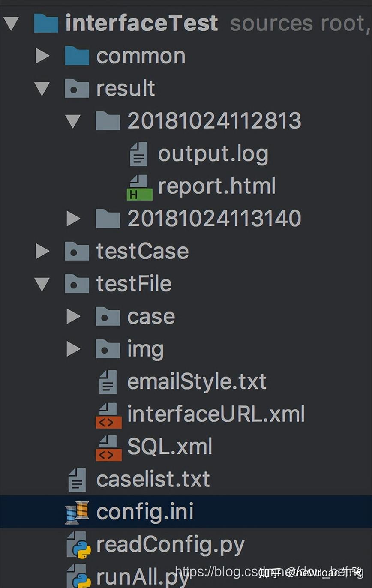The image size is (372, 588).
Task: Expand the case subfolder arrow
Action: 73,317
